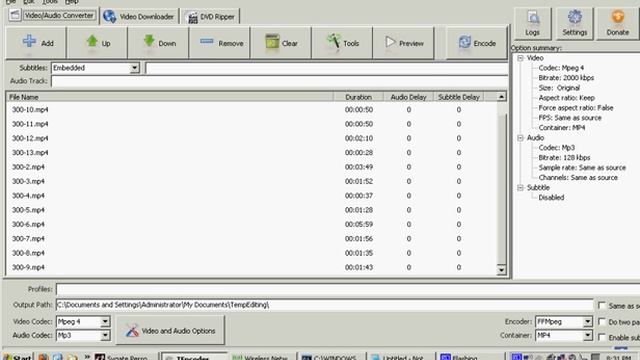The width and height of the screenshot is (640, 360).
Task: Open the Logs window
Action: coord(533,23)
